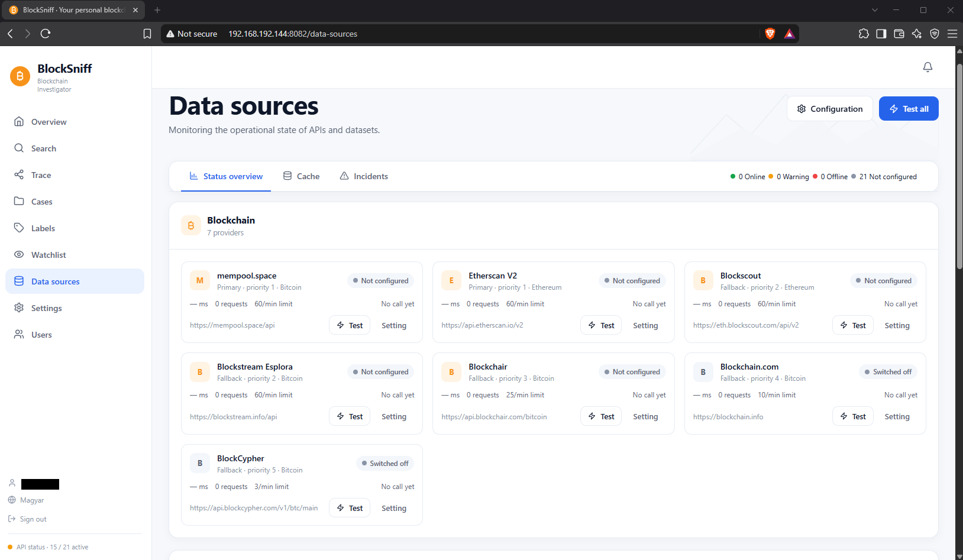Screen dimensions: 963x560
Task: Switch to the Status overview tab
Action: coord(226,176)
